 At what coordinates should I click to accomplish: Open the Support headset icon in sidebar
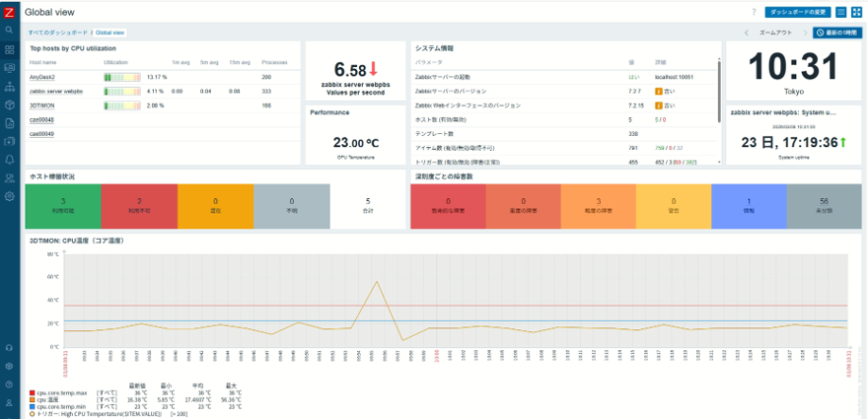9,348
